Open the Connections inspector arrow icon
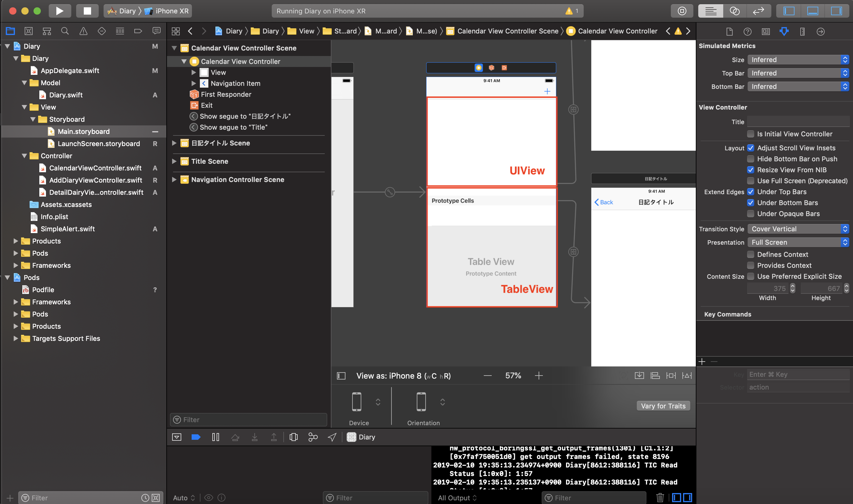 (x=820, y=32)
